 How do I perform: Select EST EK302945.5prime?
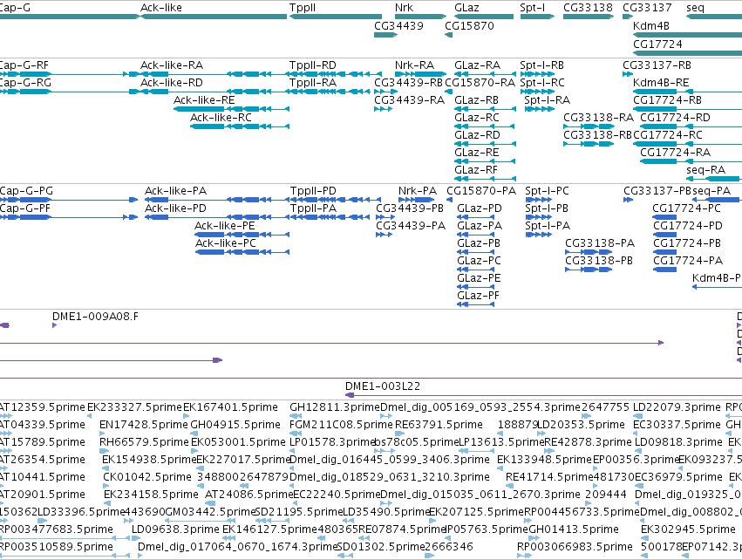point(688,529)
